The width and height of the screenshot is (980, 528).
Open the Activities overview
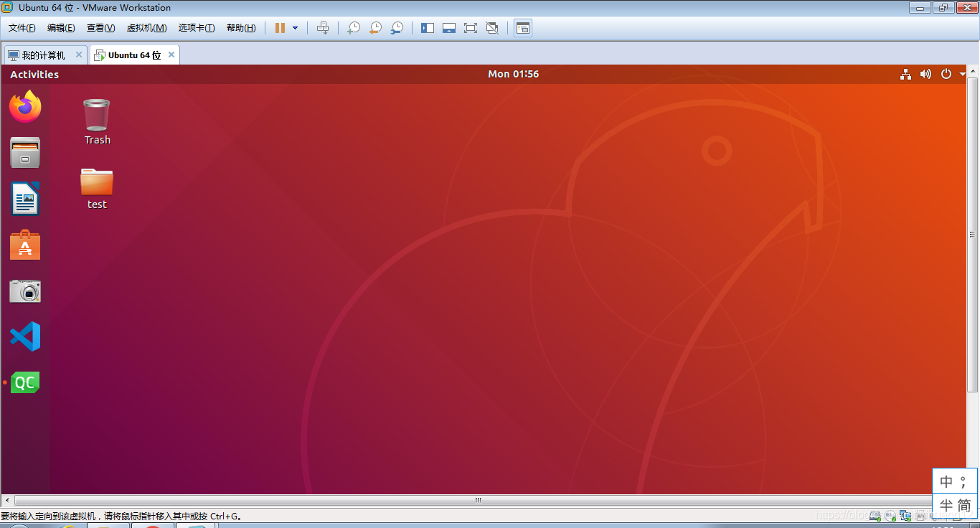point(34,74)
